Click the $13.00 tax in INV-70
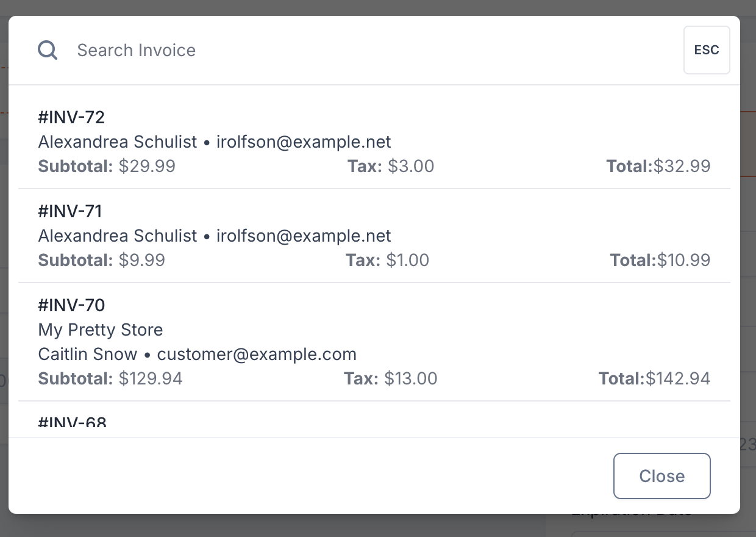Image resolution: width=756 pixels, height=537 pixels. [411, 378]
